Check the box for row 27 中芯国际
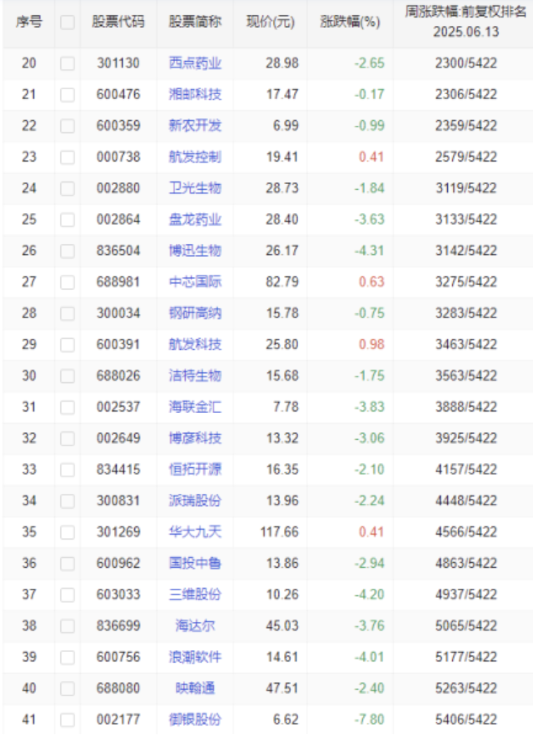The image size is (533, 756). click(68, 282)
